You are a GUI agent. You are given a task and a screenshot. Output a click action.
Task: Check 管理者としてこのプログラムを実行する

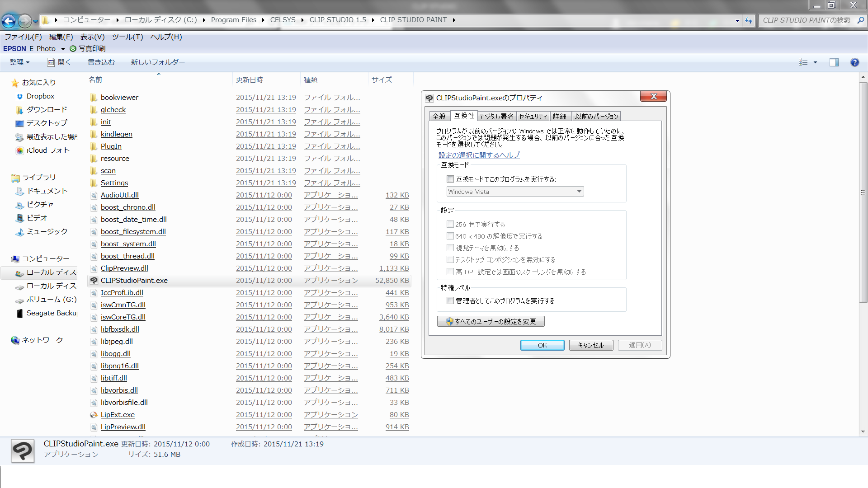pos(450,301)
